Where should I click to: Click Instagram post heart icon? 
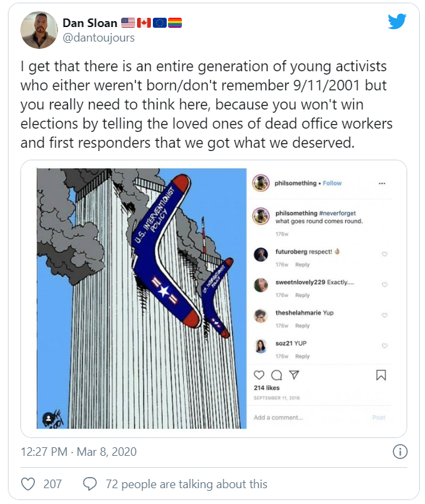[x=260, y=375]
